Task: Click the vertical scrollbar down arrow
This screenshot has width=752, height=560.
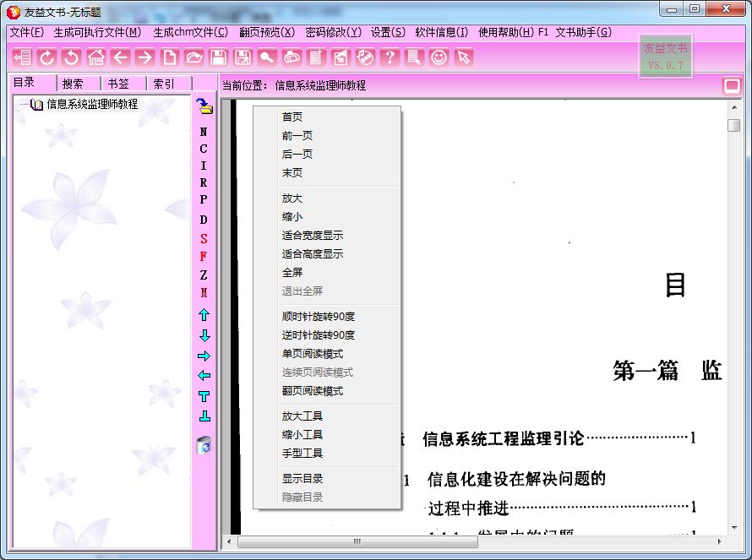Action: tap(734, 527)
